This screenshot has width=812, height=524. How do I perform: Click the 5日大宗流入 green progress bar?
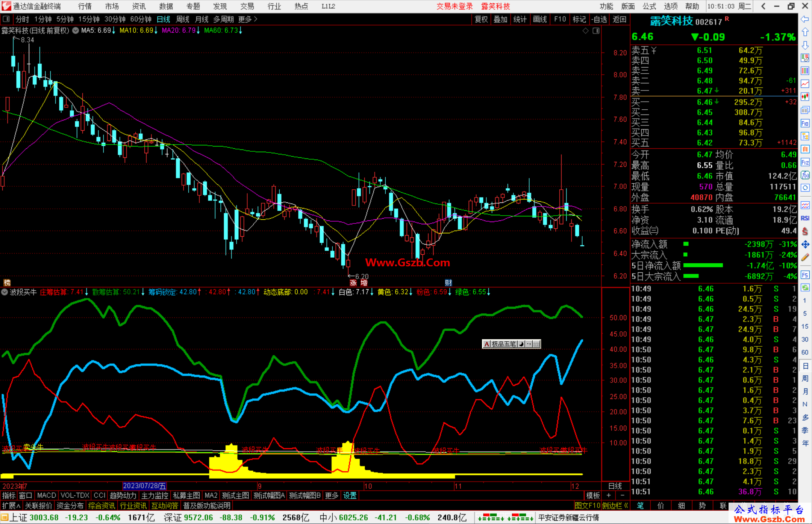tap(691, 276)
